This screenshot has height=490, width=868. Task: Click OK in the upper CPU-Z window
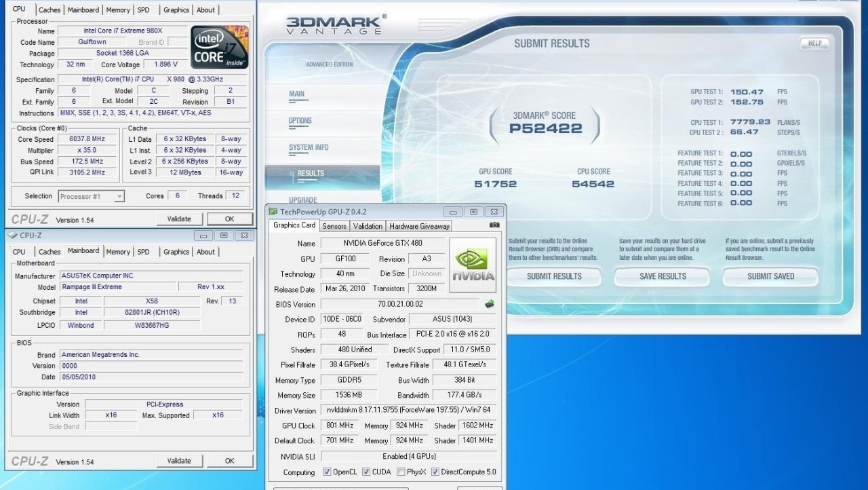tap(229, 219)
